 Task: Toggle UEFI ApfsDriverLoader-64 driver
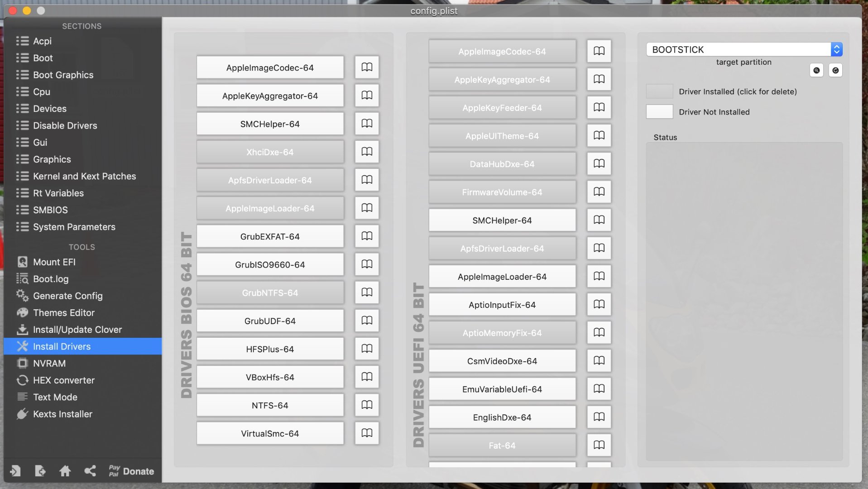coord(502,249)
